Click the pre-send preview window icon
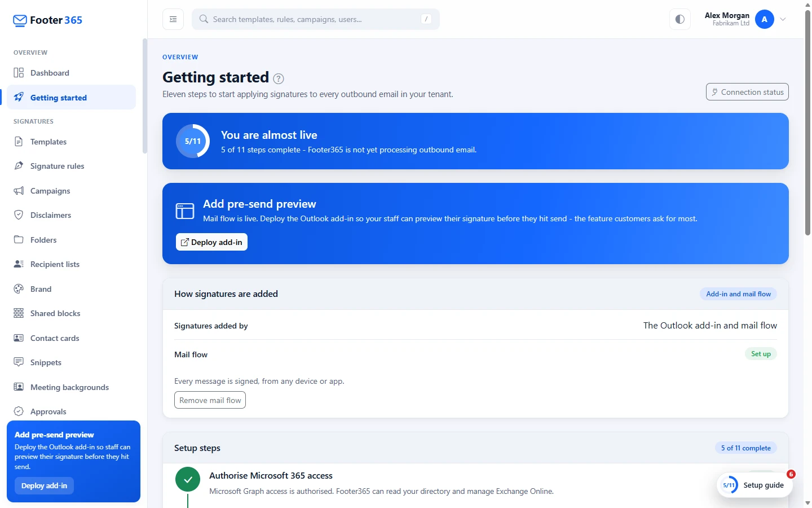 (185, 211)
